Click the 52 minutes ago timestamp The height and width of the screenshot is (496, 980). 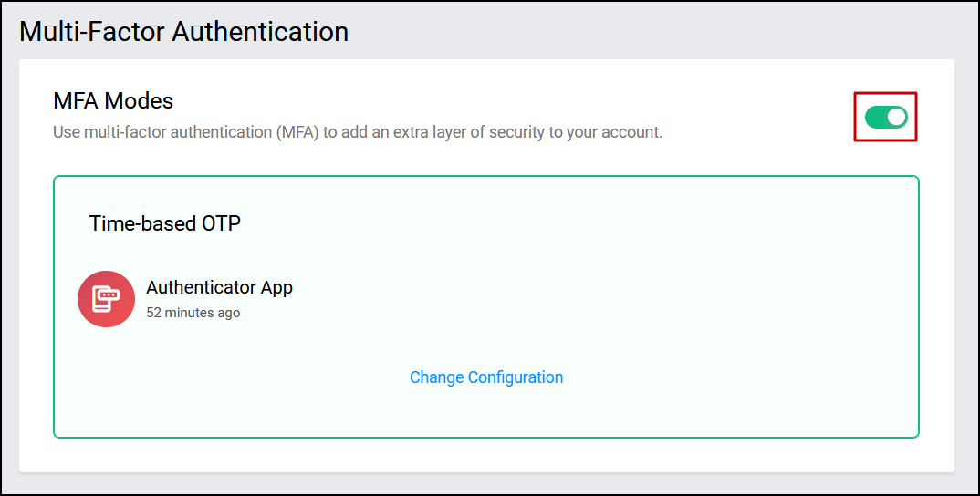click(193, 313)
